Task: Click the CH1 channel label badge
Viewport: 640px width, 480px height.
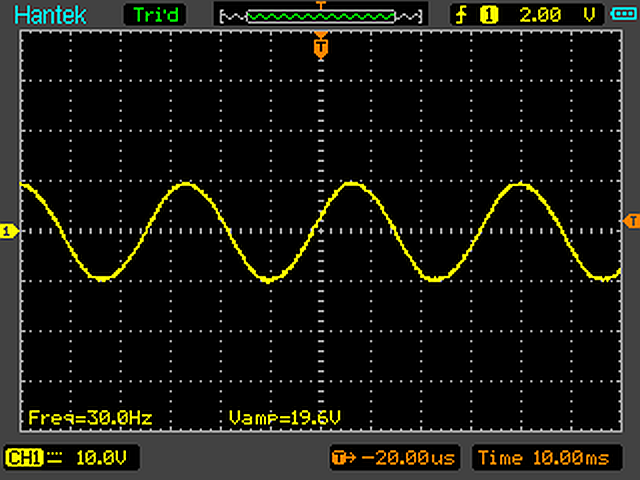Action: pos(24,458)
